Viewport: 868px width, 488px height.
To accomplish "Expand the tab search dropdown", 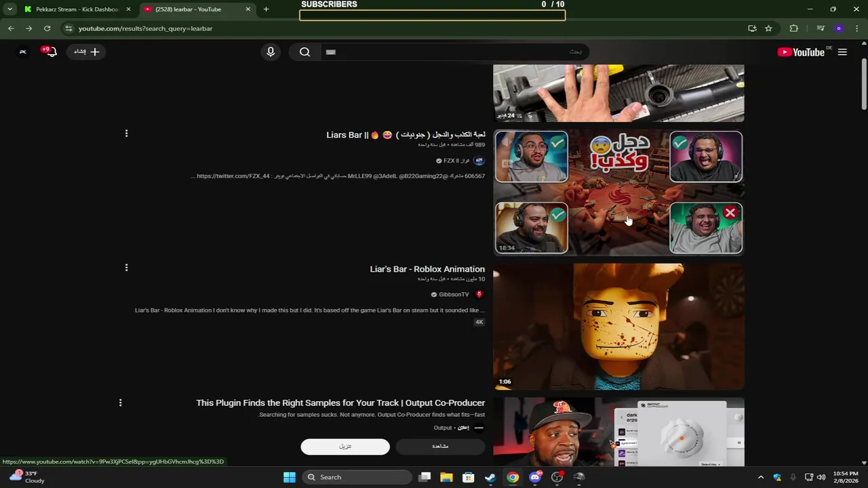I will tap(9, 9).
